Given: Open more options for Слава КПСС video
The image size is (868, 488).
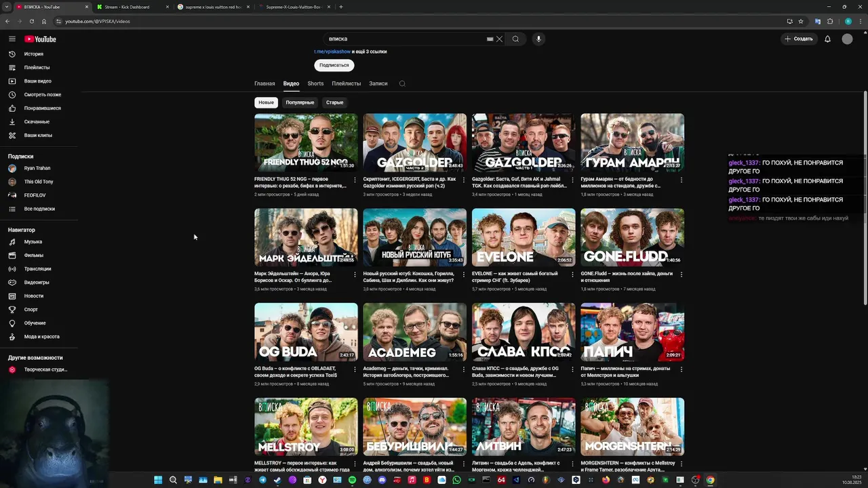Looking at the screenshot, I should coord(572,369).
